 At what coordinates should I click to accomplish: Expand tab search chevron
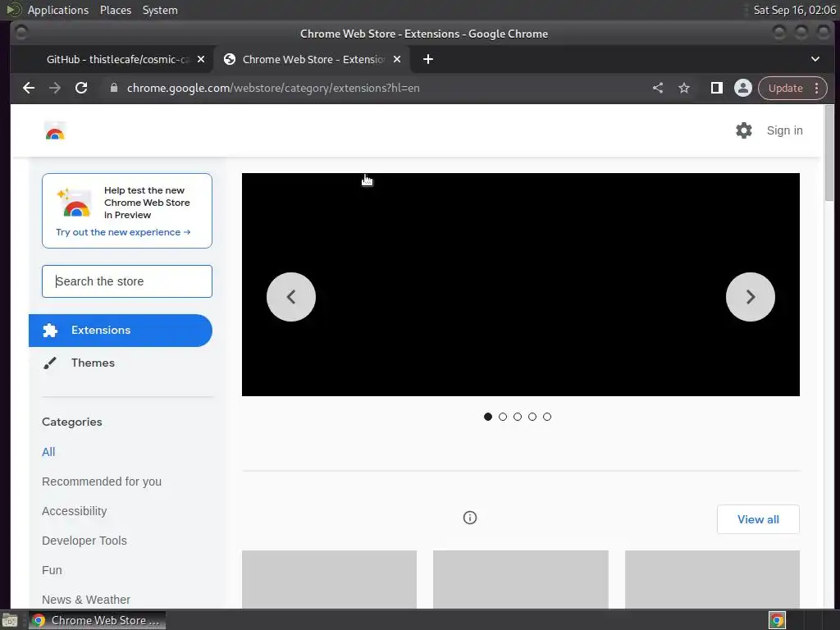coord(815,59)
